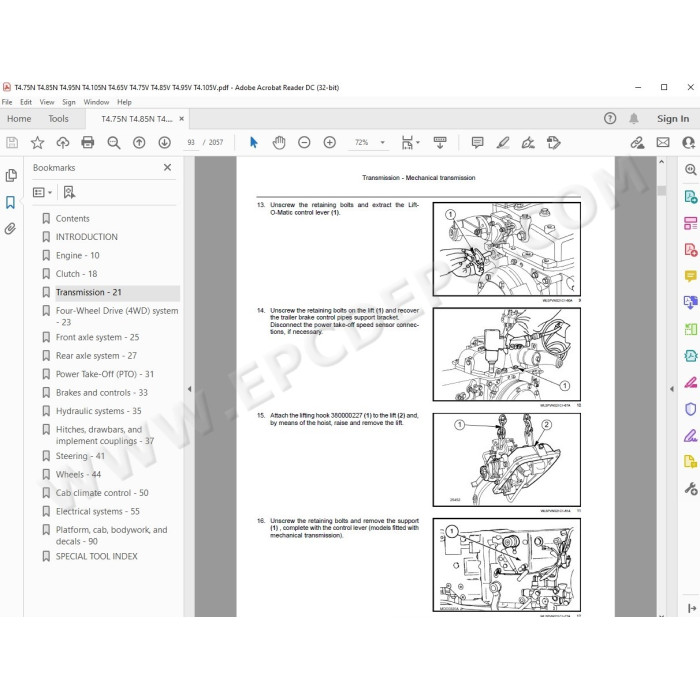Click the Save file icon
Screen dimensions: 700x700
[x=12, y=142]
